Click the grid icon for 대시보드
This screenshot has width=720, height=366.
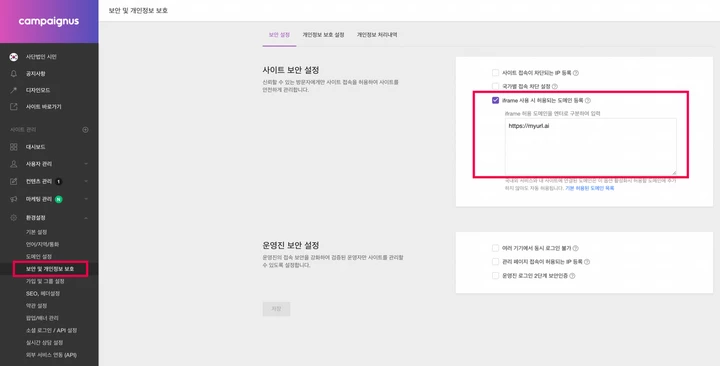coord(13,147)
